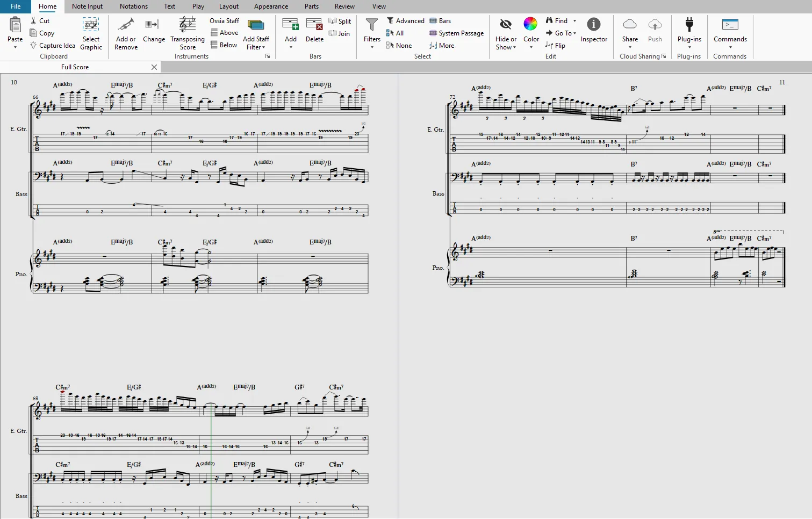The height and width of the screenshot is (519, 812).
Task: Expand the Add bars dropdown arrow
Action: (x=291, y=47)
